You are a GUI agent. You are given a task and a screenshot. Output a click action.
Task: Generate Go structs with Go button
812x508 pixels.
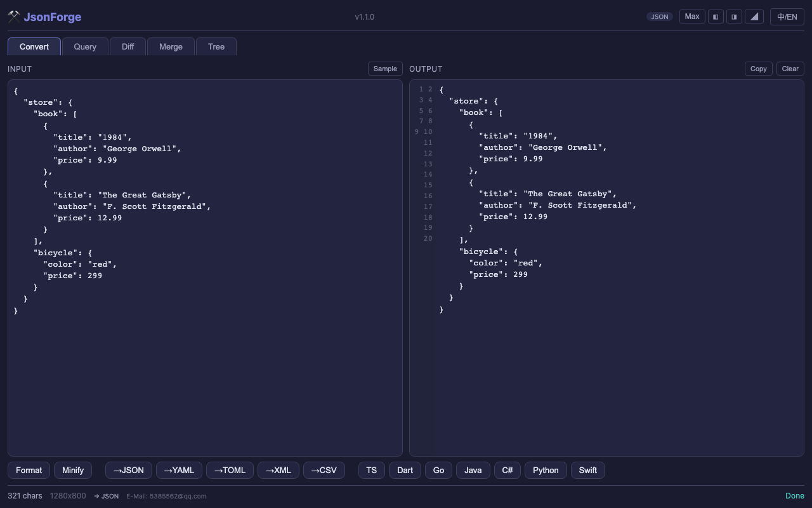tap(438, 471)
